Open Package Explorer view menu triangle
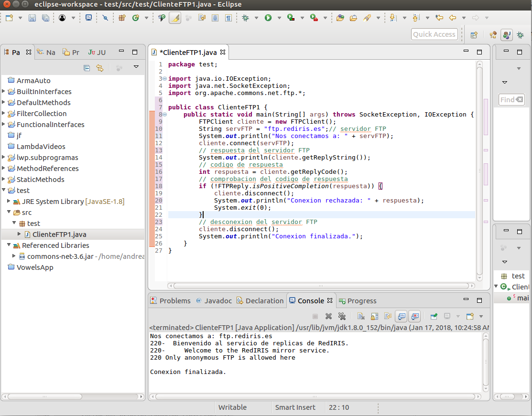The height and width of the screenshot is (416, 532). 136,67
